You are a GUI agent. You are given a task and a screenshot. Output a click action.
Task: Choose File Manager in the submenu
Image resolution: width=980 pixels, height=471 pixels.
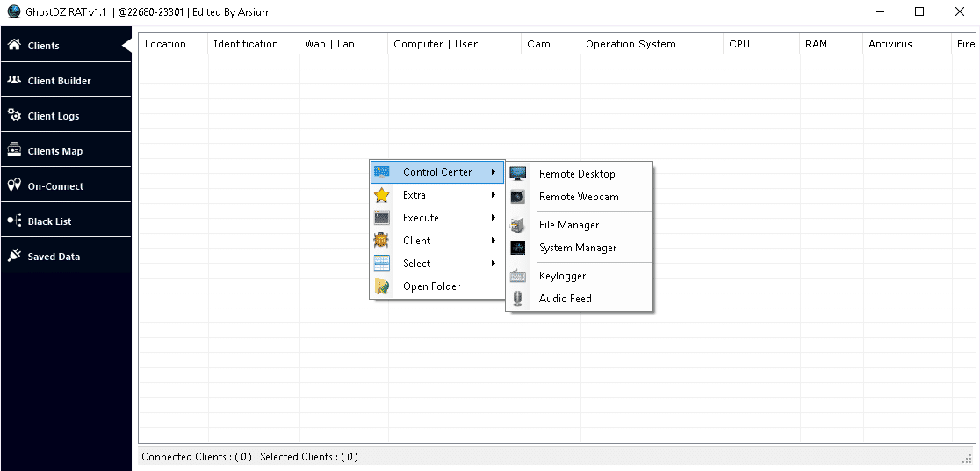(x=580, y=225)
